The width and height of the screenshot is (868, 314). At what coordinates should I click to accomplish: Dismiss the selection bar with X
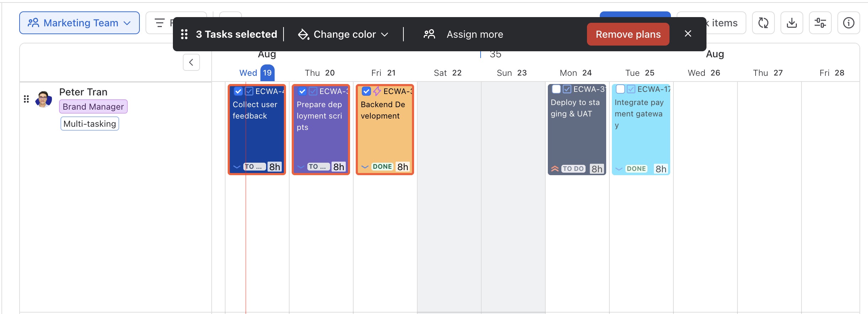coord(688,33)
